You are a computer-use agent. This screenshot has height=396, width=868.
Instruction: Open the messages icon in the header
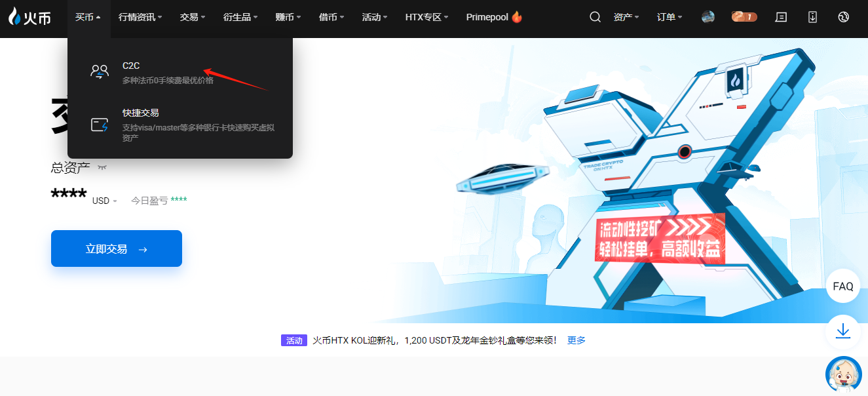pos(781,18)
